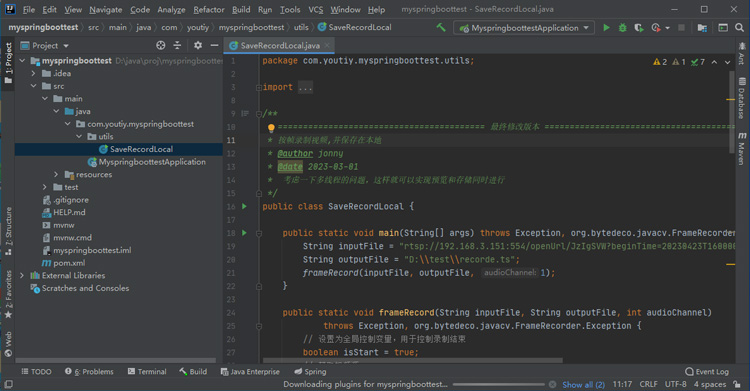This screenshot has width=750, height=391.
Task: Close the SaveRecordLocal.java tab
Action: click(x=327, y=45)
